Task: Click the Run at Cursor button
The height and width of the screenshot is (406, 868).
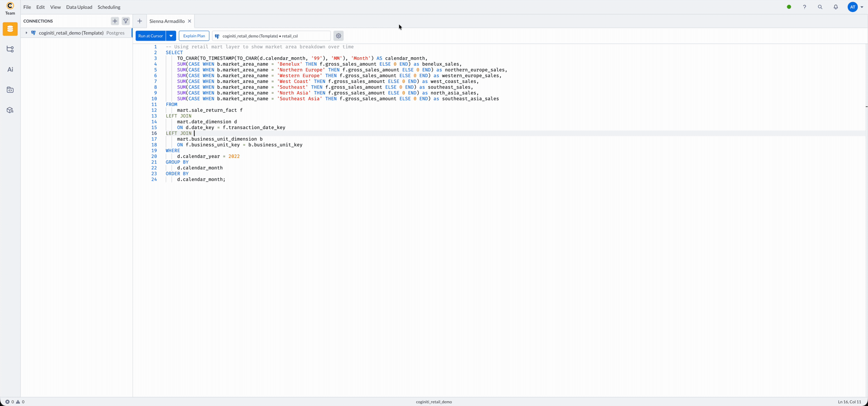Action: pos(150,36)
